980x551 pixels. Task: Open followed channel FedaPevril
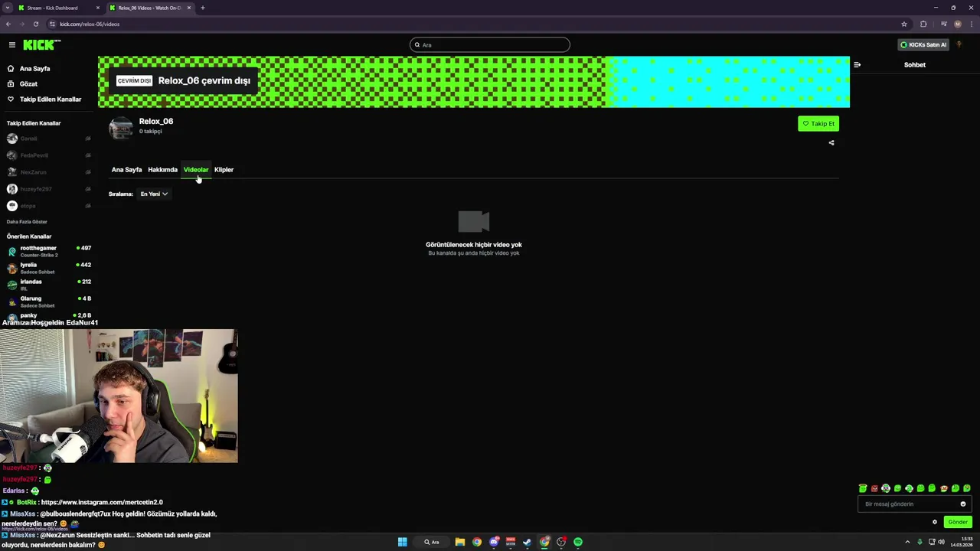[48, 155]
